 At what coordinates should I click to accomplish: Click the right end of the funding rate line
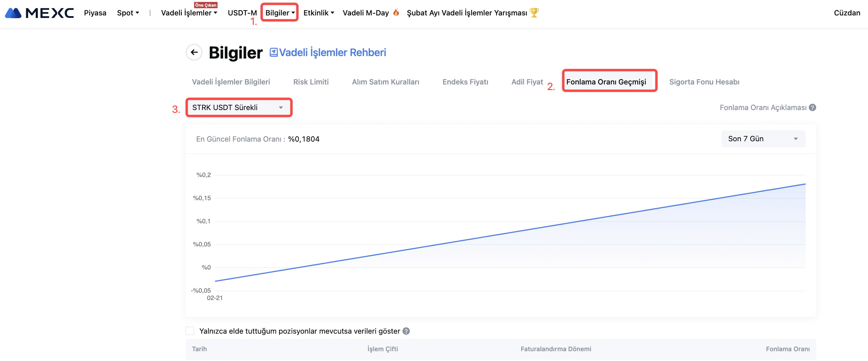click(x=805, y=184)
